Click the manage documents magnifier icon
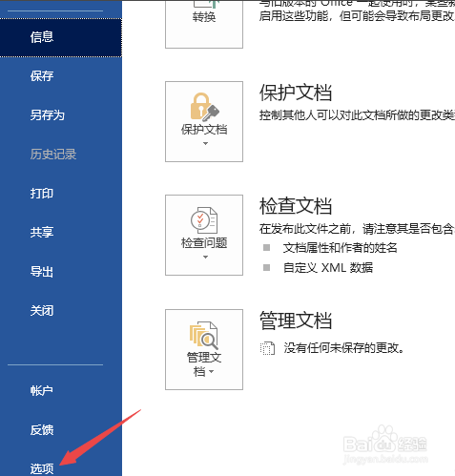The height and width of the screenshot is (476, 455). click(204, 335)
